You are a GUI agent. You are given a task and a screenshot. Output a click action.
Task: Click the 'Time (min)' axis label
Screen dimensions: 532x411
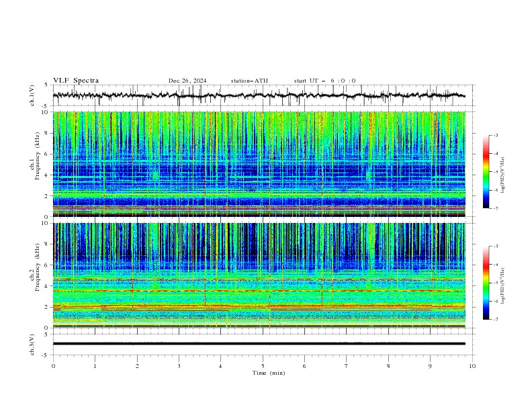269,373
